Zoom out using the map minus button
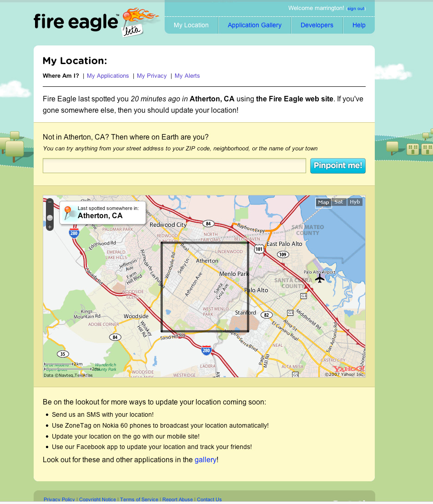 tap(50, 202)
